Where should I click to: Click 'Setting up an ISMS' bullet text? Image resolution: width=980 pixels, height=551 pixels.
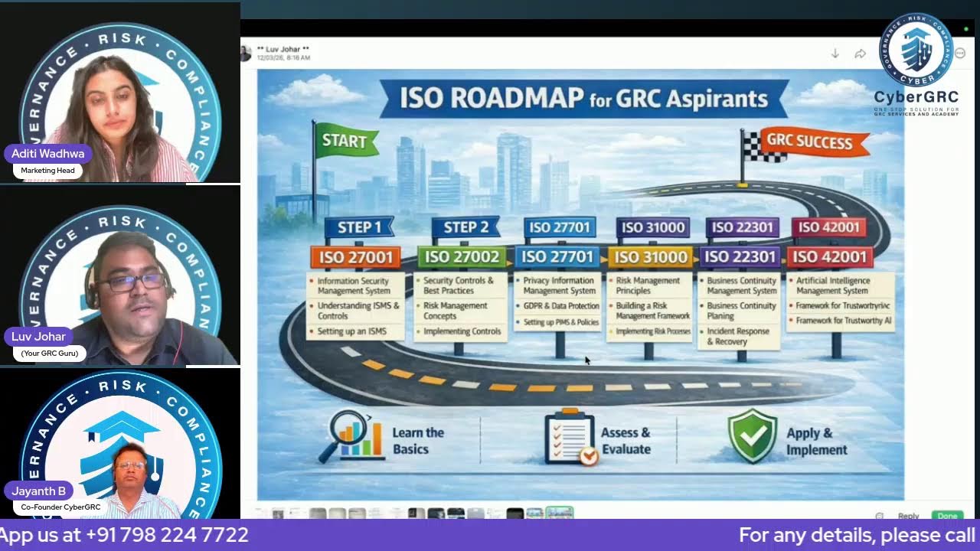(351, 331)
